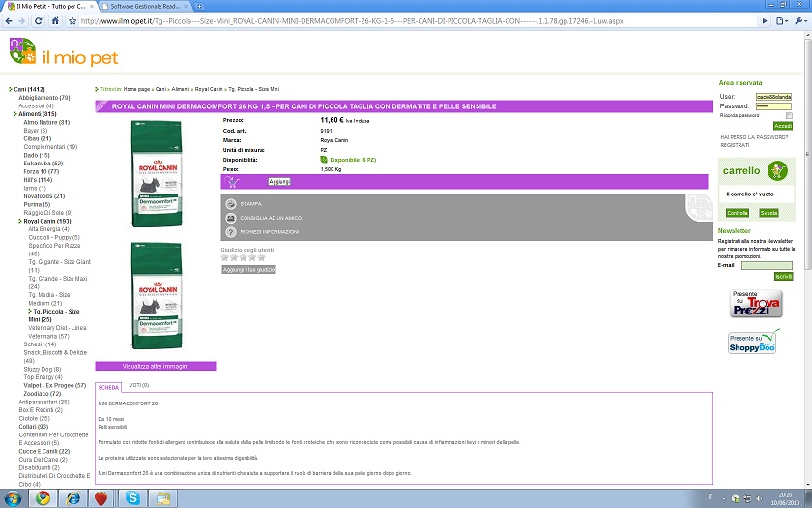Reload the page with refresh icon
The height and width of the screenshot is (508, 812).
coord(39,21)
